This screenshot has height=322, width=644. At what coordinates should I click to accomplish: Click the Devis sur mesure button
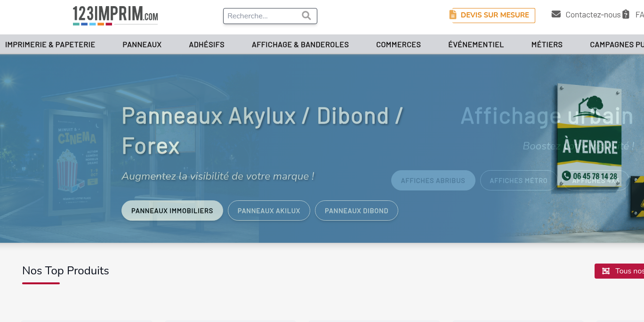pos(492,15)
